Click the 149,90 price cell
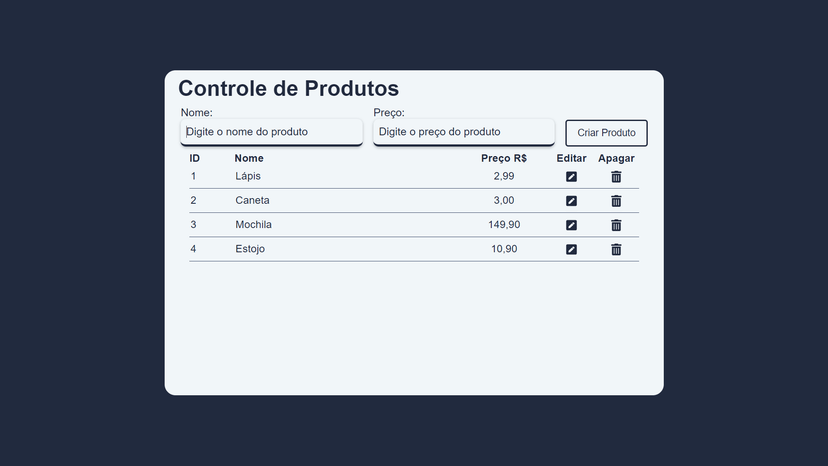828x466 pixels. click(x=504, y=225)
